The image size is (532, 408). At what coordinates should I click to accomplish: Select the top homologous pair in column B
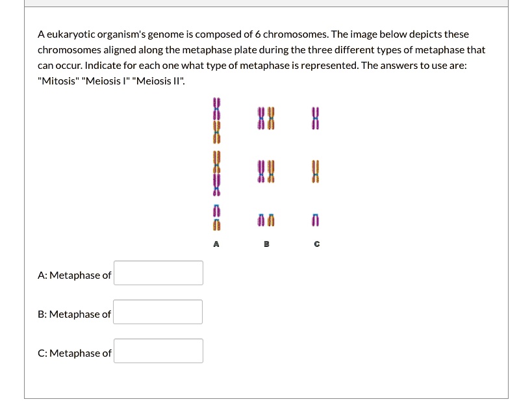[x=266, y=119]
